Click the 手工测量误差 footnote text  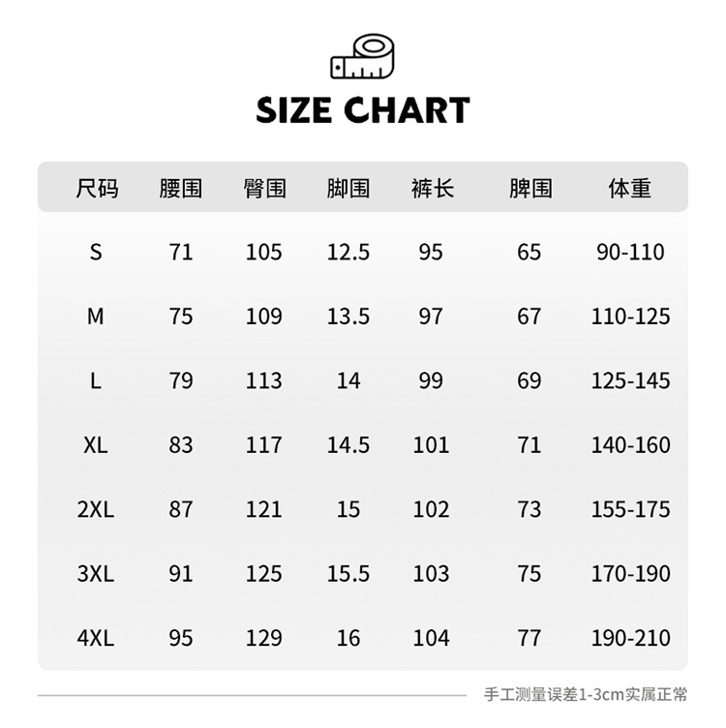pyautogui.click(x=587, y=694)
